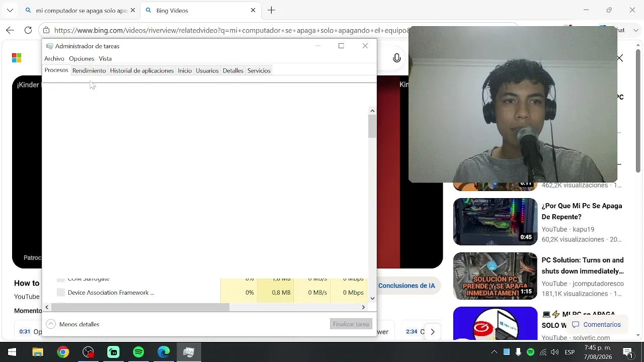The image size is (644, 362).
Task: Click the microphone voice search icon
Action: [397, 58]
